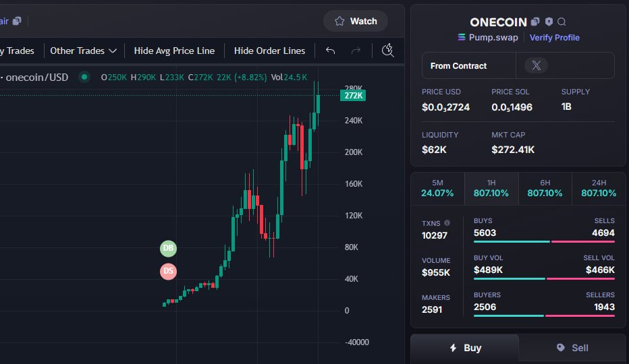Toggle Hide Avg Price Line
This screenshot has height=364, width=629.
click(174, 51)
